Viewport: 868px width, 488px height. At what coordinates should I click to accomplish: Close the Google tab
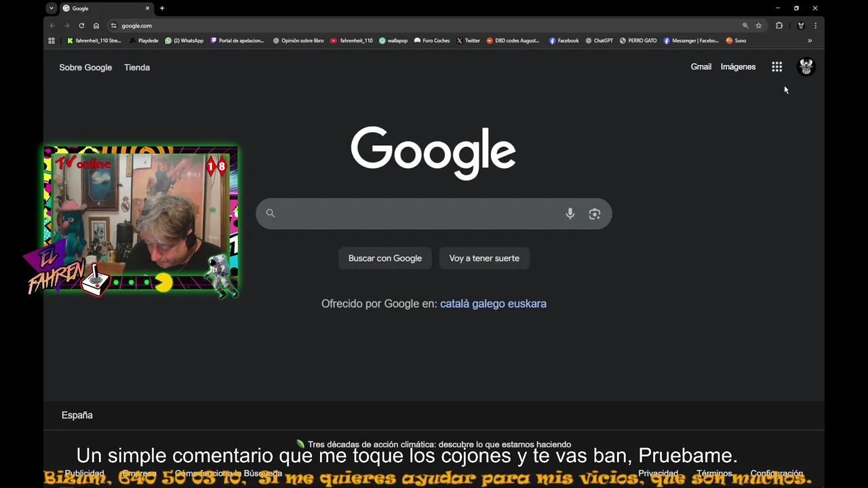pos(147,8)
